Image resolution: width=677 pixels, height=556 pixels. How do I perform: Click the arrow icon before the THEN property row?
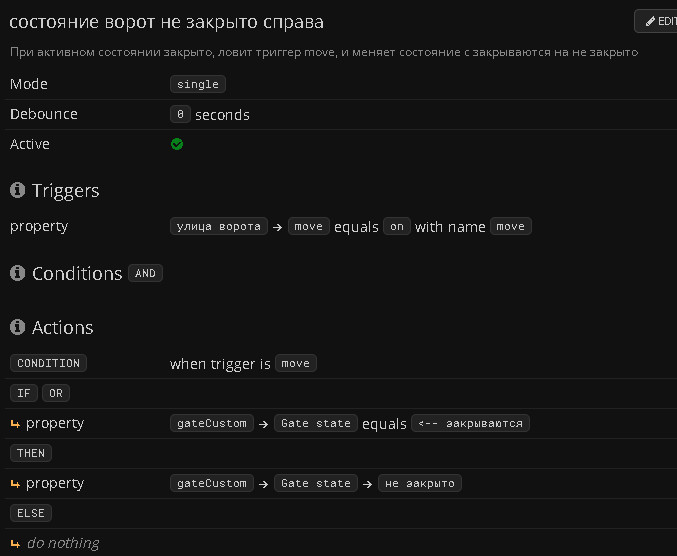pos(15,484)
